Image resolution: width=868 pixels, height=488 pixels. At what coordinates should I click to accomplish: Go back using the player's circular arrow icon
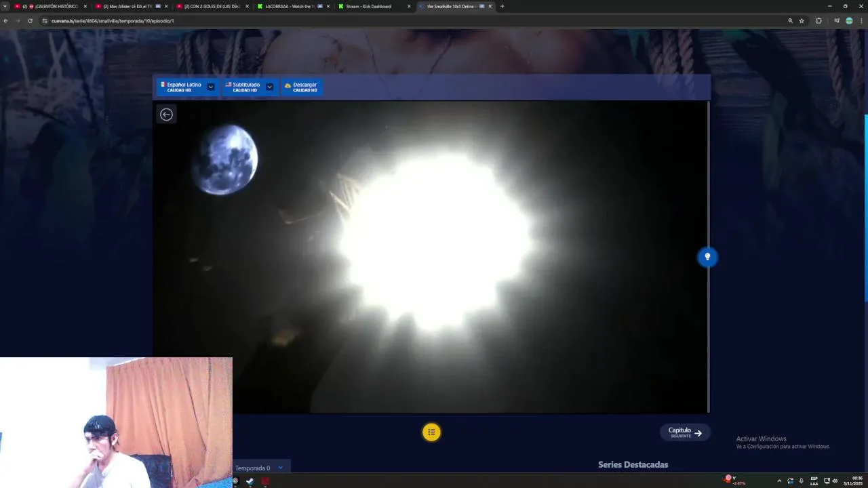pyautogui.click(x=166, y=115)
